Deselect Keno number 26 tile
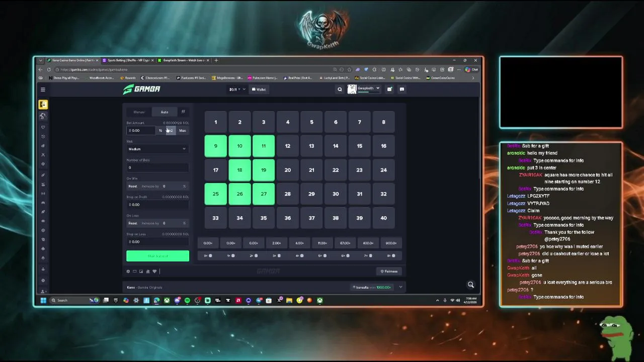Image resolution: width=644 pixels, height=362 pixels. (x=239, y=194)
